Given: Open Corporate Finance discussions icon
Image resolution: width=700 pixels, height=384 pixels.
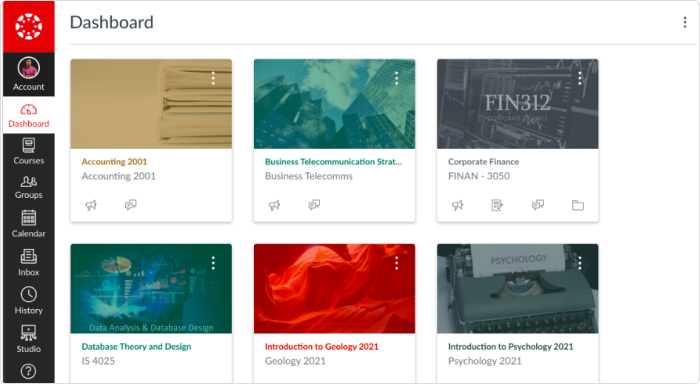Looking at the screenshot, I should pyautogui.click(x=538, y=205).
